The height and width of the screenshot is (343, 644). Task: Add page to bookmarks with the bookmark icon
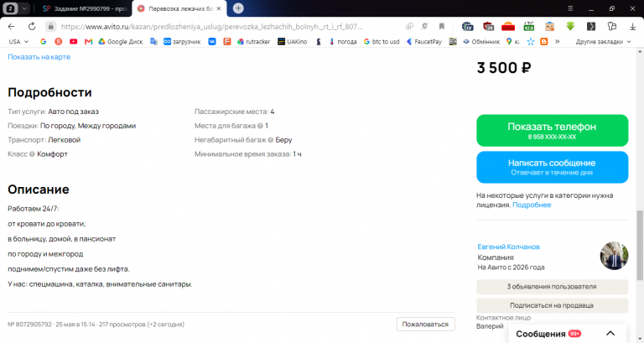(x=442, y=26)
